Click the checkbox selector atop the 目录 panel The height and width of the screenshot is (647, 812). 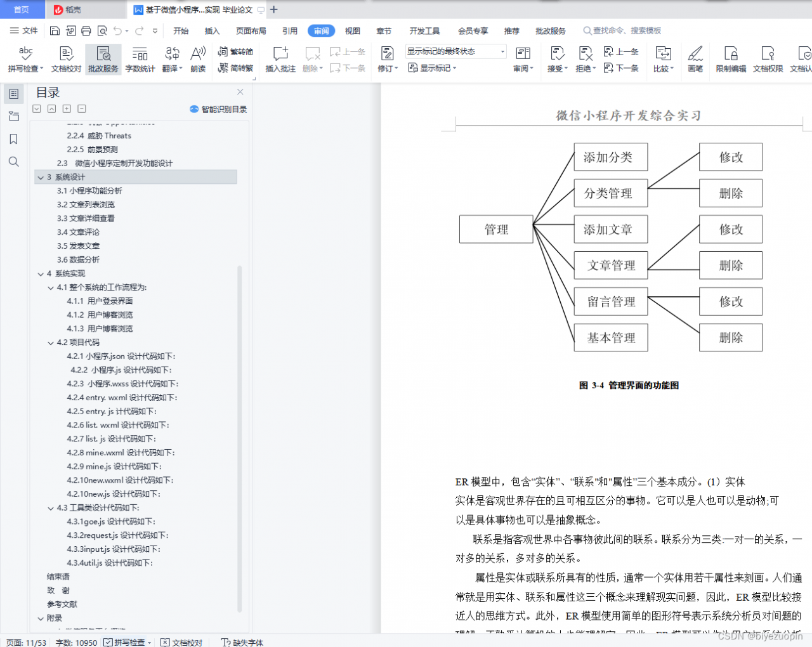pyautogui.click(x=36, y=108)
